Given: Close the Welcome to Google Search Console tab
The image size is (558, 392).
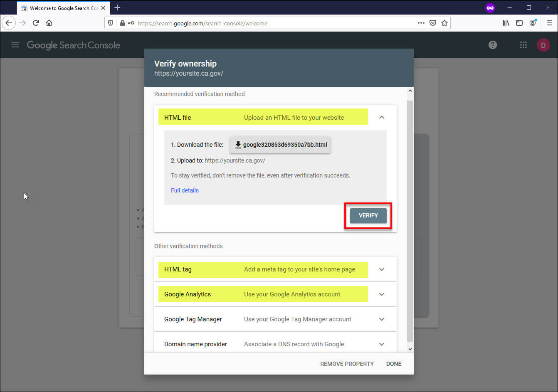Looking at the screenshot, I should pos(103,8).
